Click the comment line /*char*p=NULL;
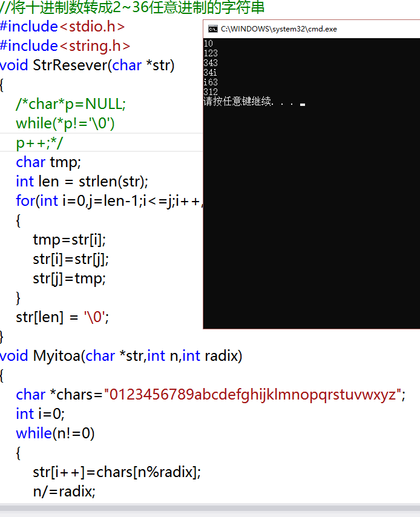420x517 pixels. (71, 104)
